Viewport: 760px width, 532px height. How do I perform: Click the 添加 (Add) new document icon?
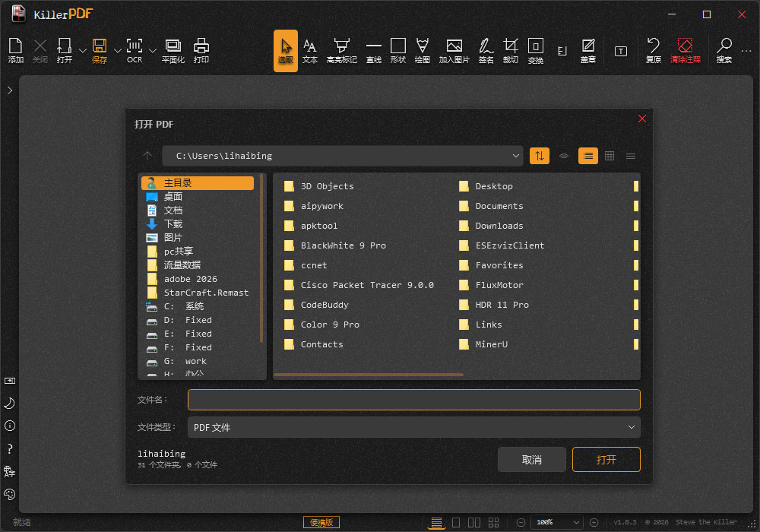[x=15, y=50]
